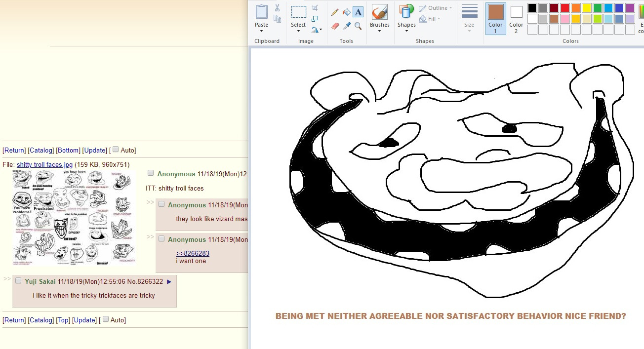Click the >>8266283 quote link
The image size is (644, 349).
(x=193, y=253)
